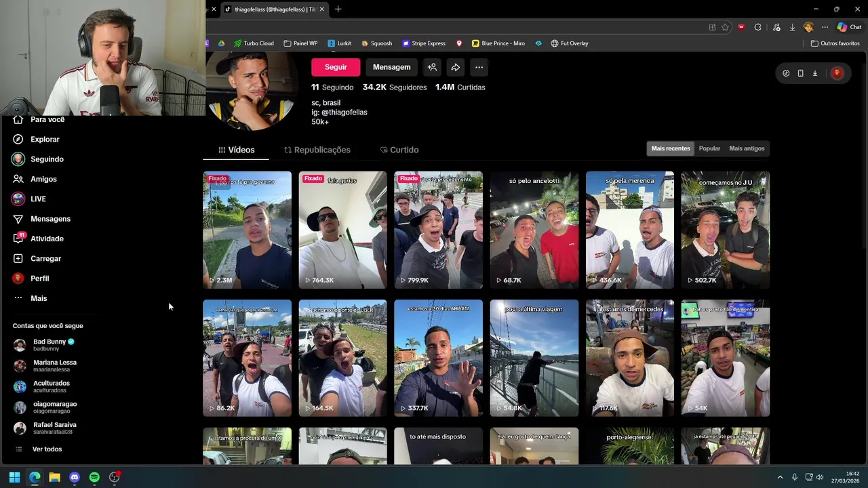
Task: Open the 'só pelo ancelotti' video
Action: tap(534, 230)
